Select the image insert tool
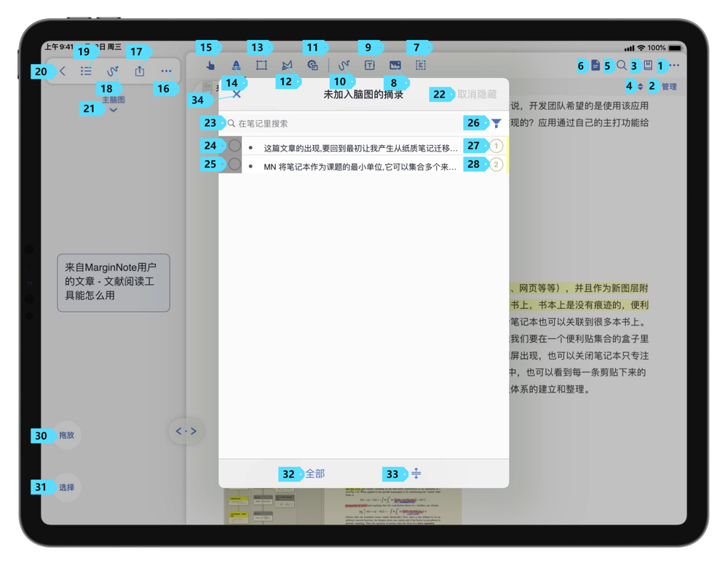This screenshot has width=728, height=566. (395, 66)
